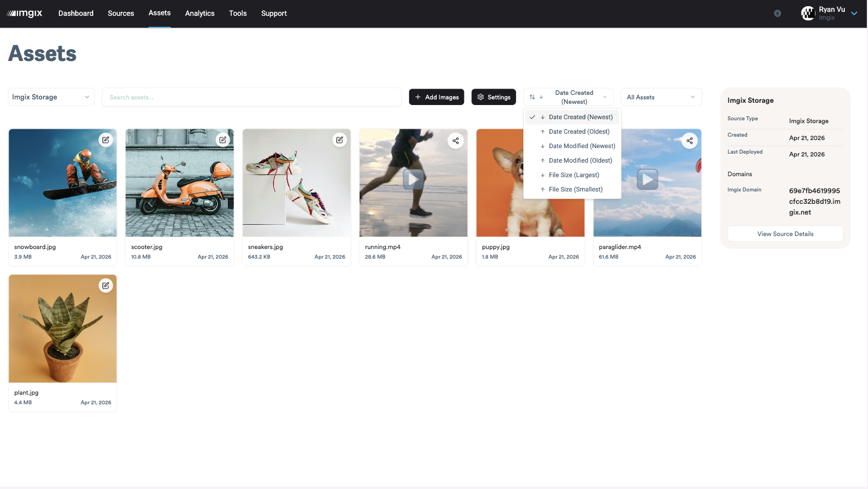Click View Source Details
Image resolution: width=868 pixels, height=489 pixels.
tap(785, 233)
